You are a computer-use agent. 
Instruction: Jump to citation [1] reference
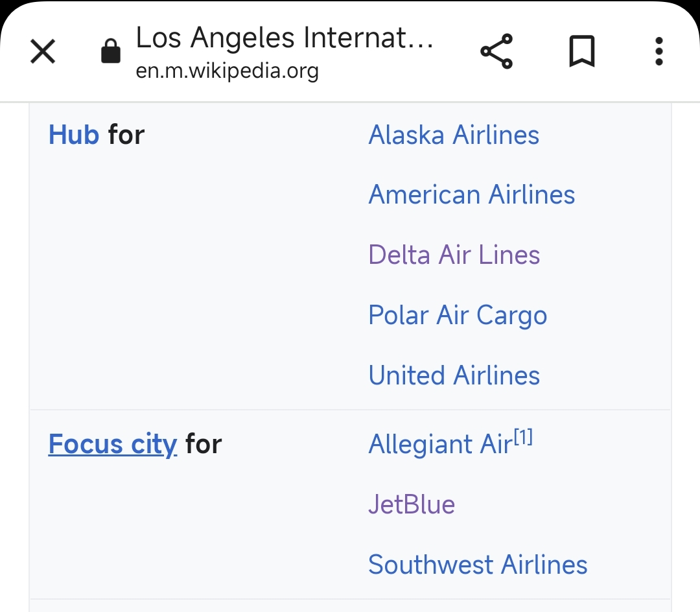point(523,438)
